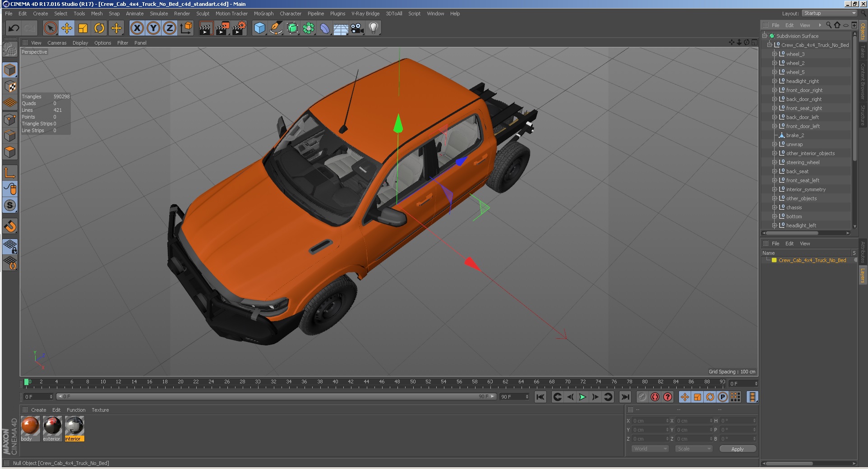
Task: Open the deformer objects icon
Action: [x=325, y=28]
